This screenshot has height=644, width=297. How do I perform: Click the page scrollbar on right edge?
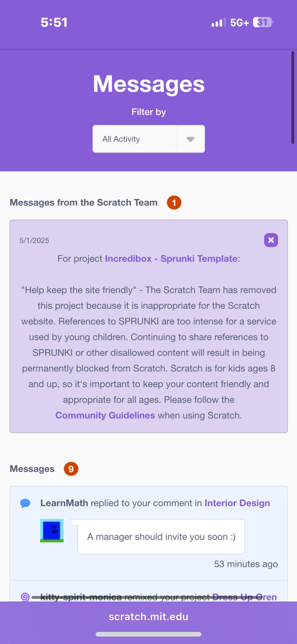[292, 98]
